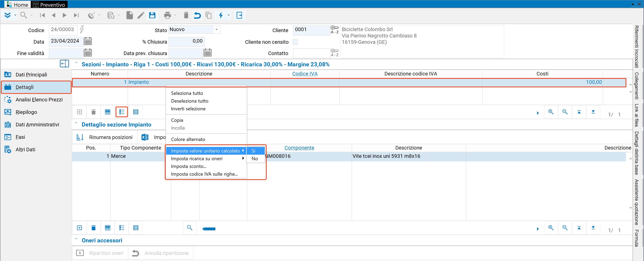This screenshot has height=261, width=644.
Task: Open calendar for Data prev. chiusura
Action: coord(208,53)
